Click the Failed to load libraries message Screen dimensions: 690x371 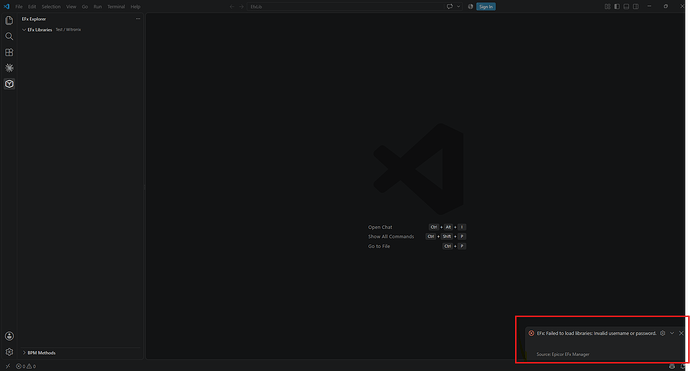point(596,333)
